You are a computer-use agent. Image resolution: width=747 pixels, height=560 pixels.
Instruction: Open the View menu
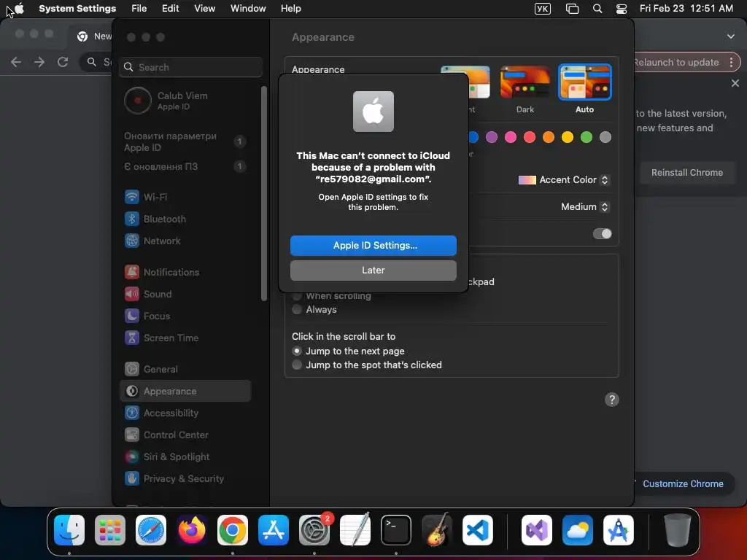[x=205, y=9]
